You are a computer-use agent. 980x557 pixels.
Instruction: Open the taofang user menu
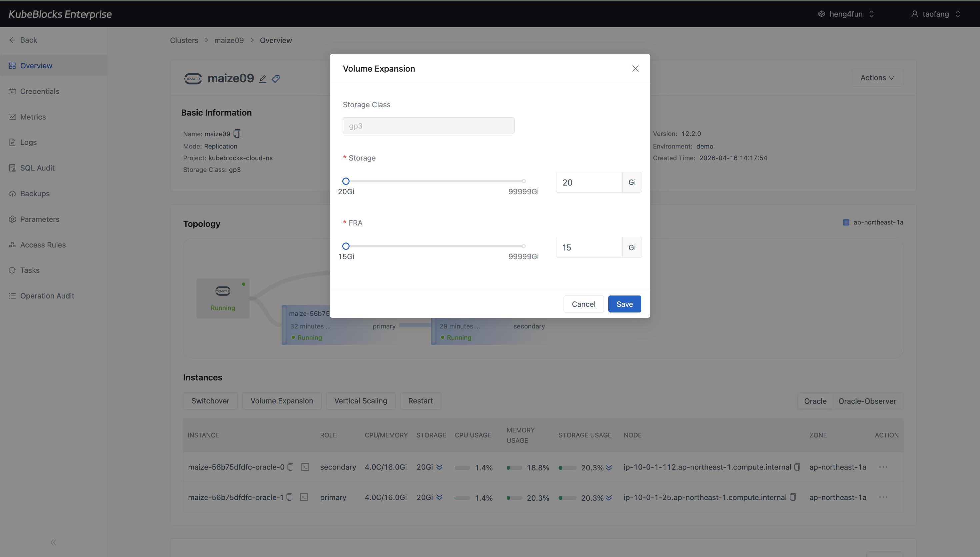click(936, 14)
